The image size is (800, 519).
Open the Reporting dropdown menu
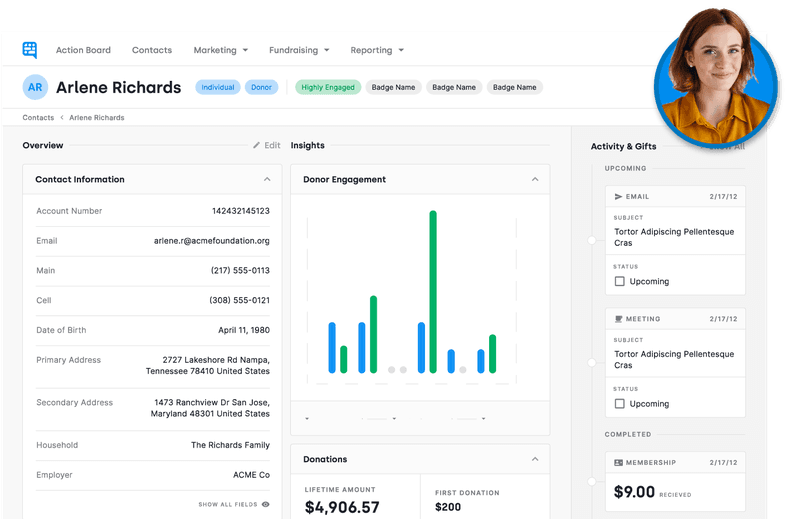click(x=377, y=50)
